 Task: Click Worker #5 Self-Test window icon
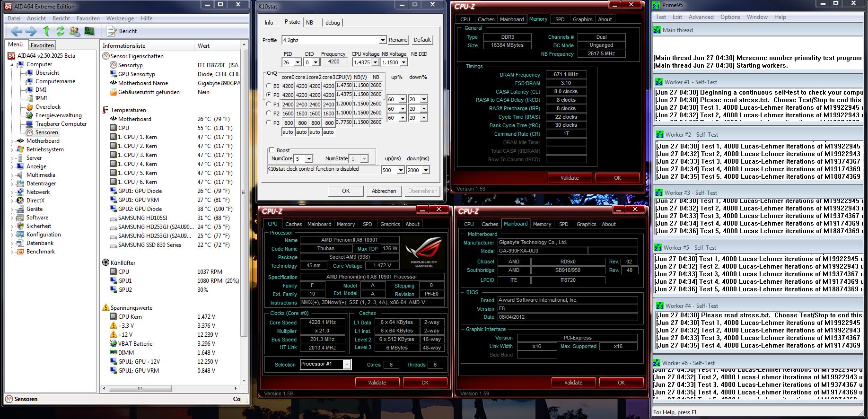click(x=658, y=247)
